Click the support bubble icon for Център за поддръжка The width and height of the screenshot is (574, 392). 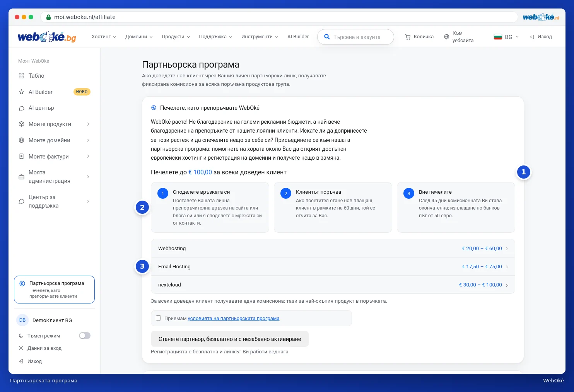(x=21, y=201)
